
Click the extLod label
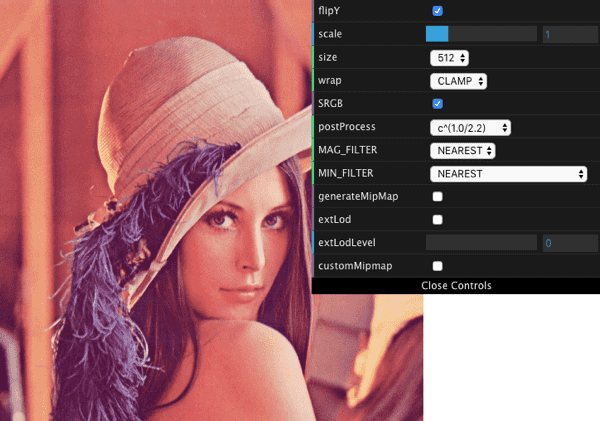coord(334,219)
